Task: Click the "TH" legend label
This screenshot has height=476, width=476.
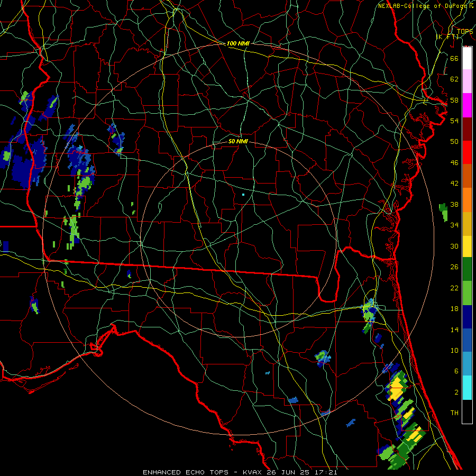Action: (x=454, y=413)
